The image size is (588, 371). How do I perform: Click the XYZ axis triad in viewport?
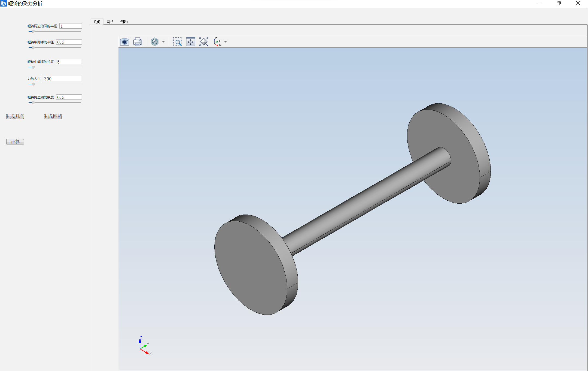point(145,346)
